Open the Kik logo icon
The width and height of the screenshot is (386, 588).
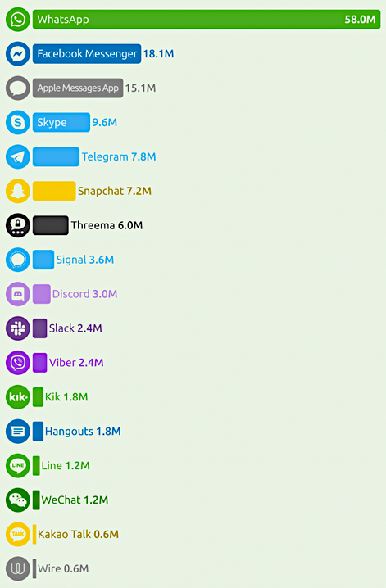18,397
